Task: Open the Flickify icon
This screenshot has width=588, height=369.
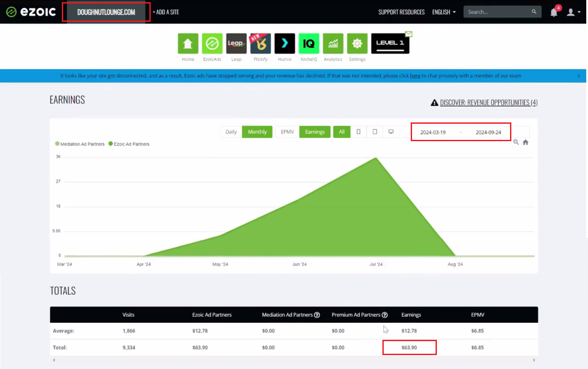Action: pos(260,44)
